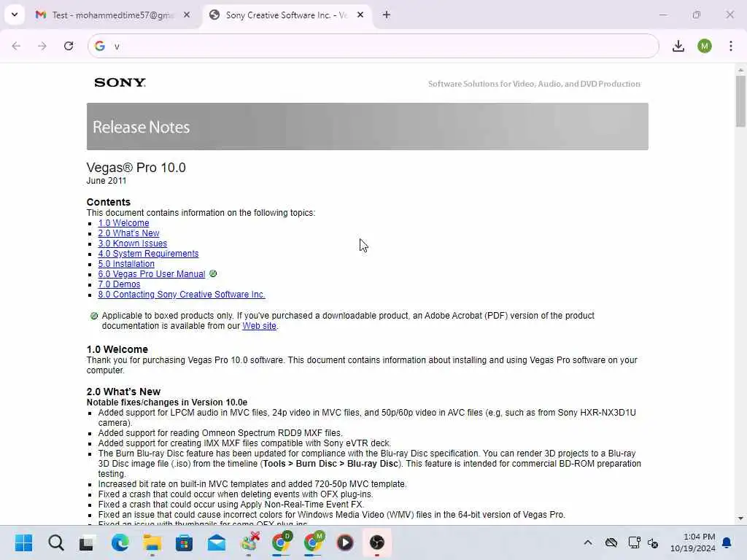Switch to Chrome M profile window

click(314, 542)
